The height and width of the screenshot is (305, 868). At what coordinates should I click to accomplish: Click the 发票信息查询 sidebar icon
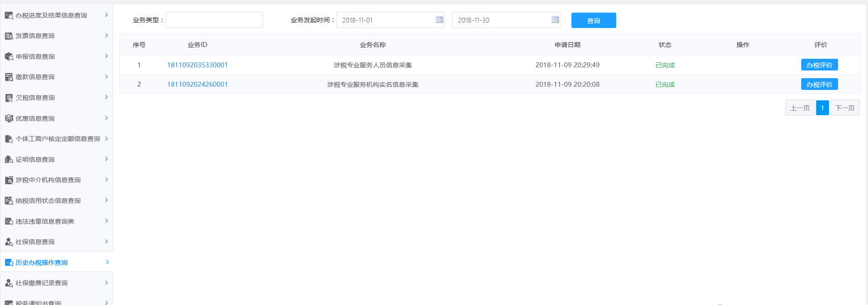click(x=9, y=36)
